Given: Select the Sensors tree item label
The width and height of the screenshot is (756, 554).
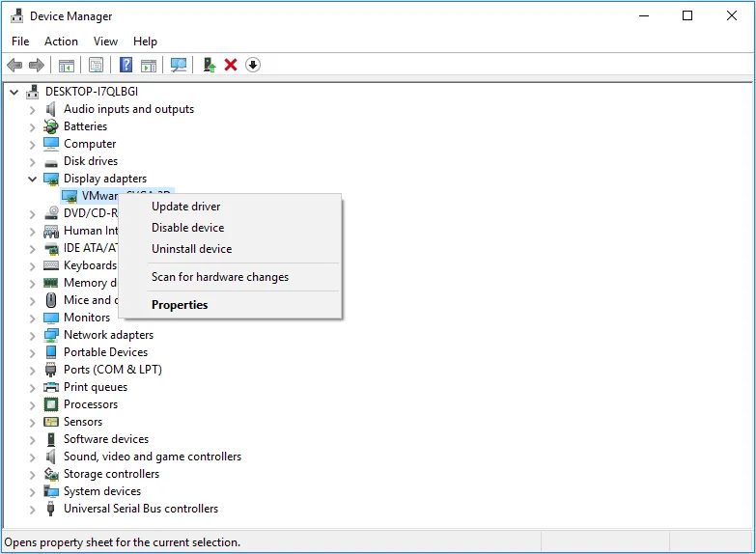Looking at the screenshot, I should (x=83, y=422).
